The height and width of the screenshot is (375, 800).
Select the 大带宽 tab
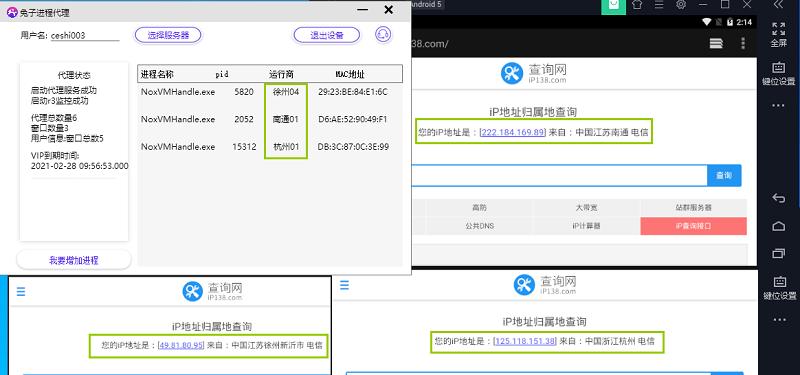pyautogui.click(x=586, y=208)
